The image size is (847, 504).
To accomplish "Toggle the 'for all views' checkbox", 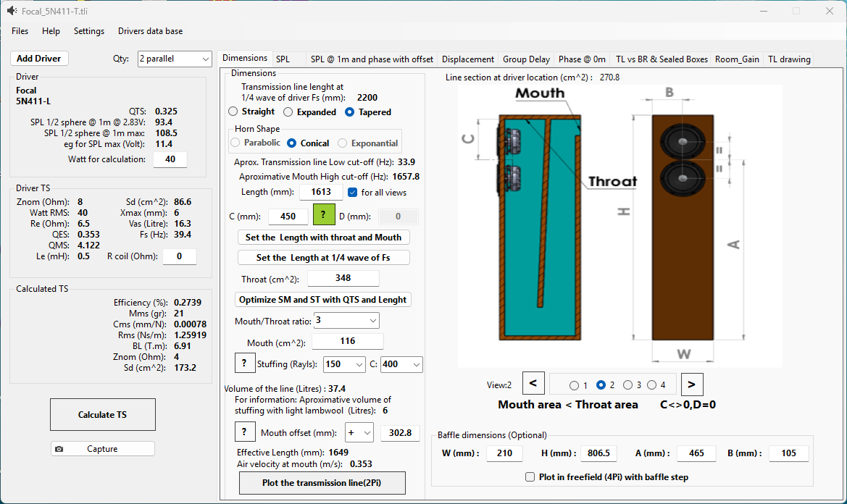I will click(353, 193).
